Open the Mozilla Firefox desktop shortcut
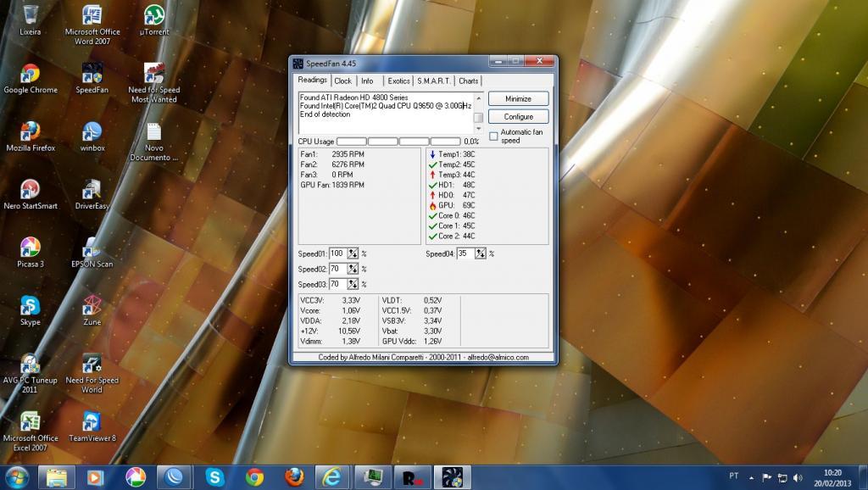The height and width of the screenshot is (490, 868). (x=31, y=136)
